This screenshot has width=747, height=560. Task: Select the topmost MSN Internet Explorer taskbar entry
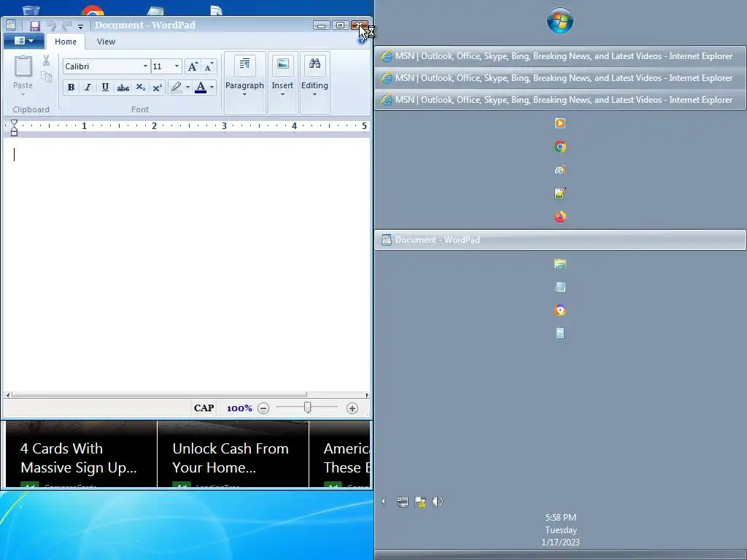(560, 56)
